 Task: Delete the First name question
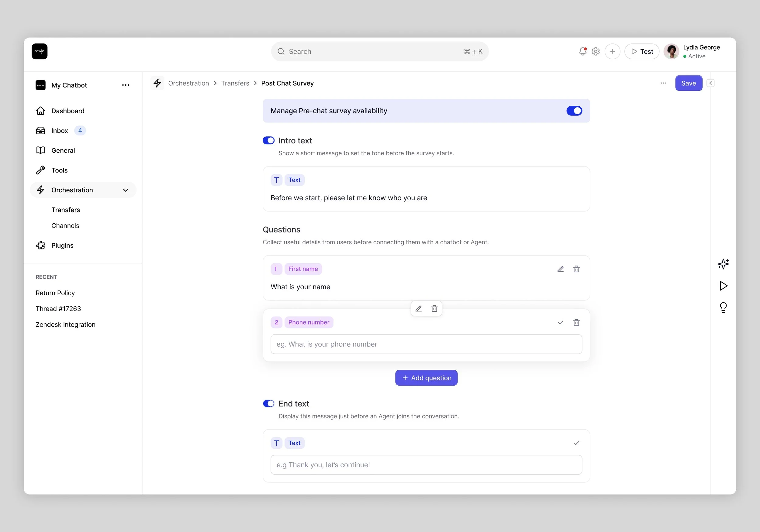click(576, 269)
